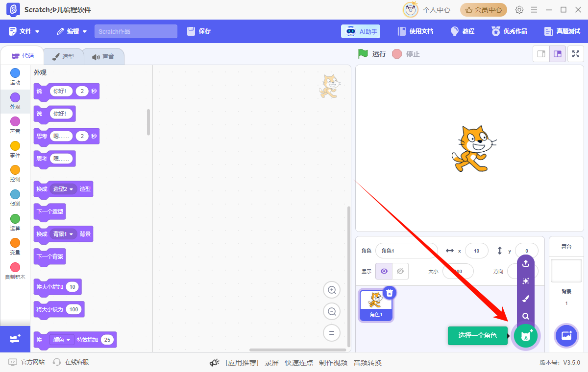Switch to the 造型 tab
Screen dimensions: 588x372
point(63,56)
